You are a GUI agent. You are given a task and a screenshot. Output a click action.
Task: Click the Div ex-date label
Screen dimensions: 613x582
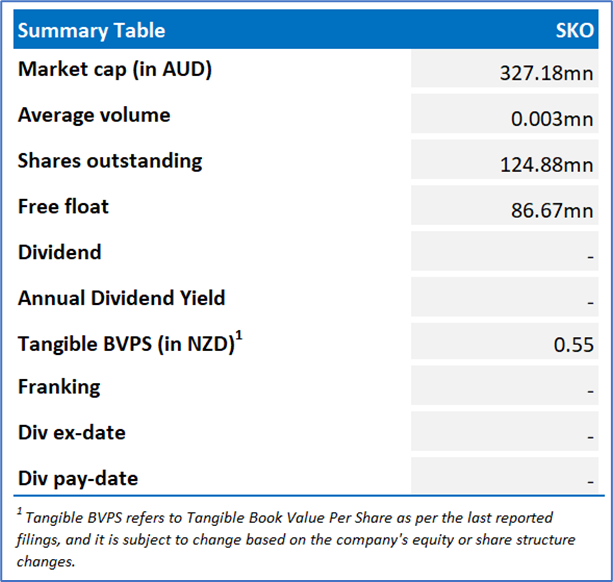[x=72, y=433]
